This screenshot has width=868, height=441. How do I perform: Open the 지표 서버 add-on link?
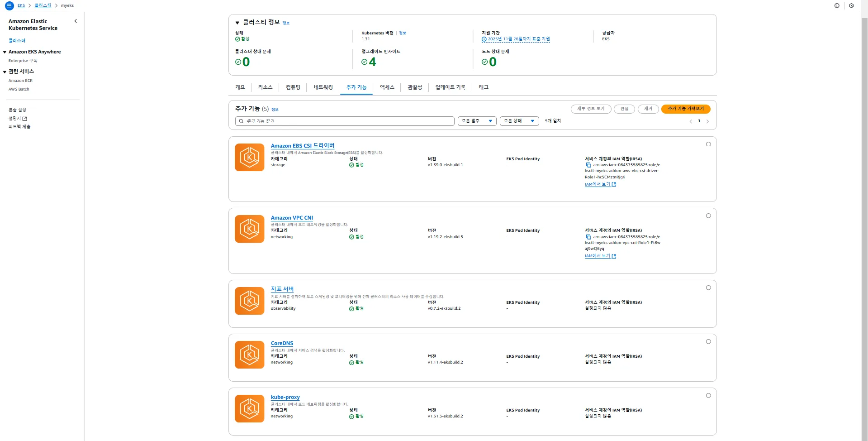[x=282, y=289]
